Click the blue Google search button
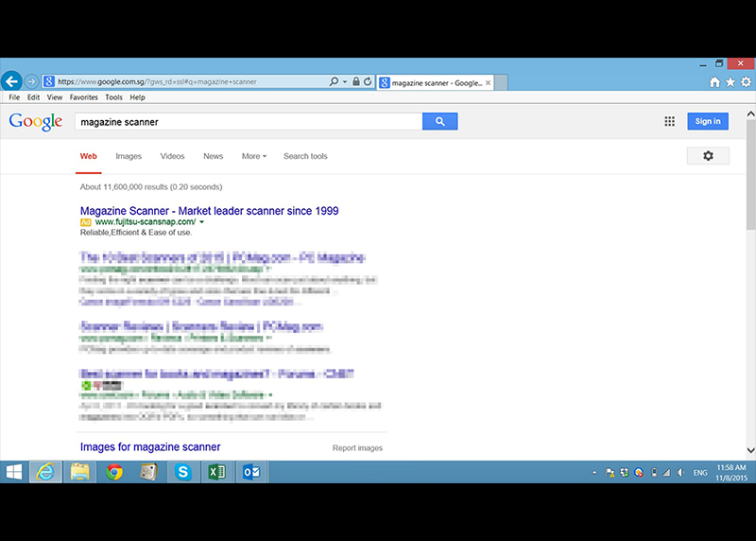The image size is (756, 541). pos(439,121)
